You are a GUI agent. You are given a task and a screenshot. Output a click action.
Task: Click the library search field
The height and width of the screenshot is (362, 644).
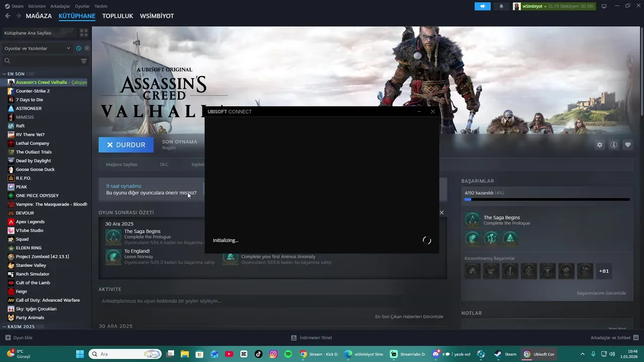click(x=43, y=61)
